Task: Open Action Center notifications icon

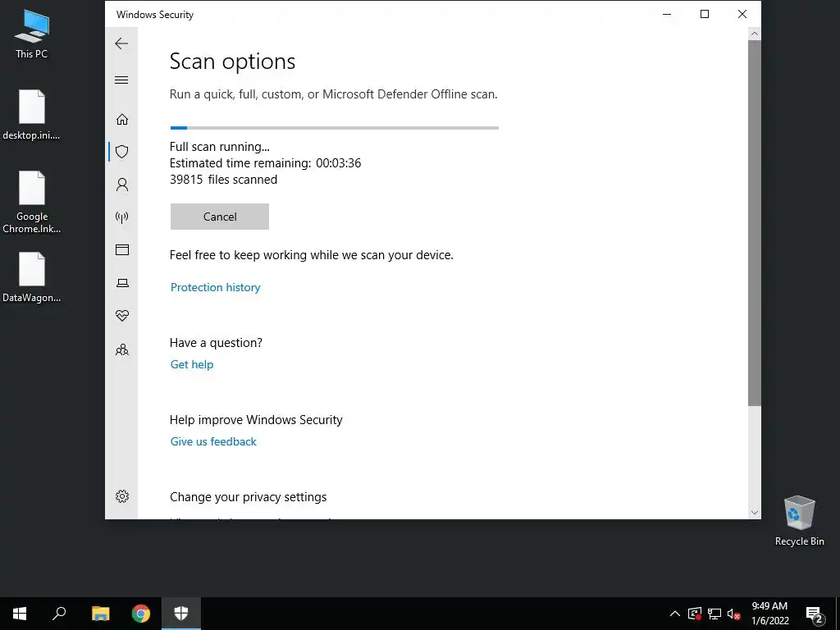Action: click(x=814, y=614)
